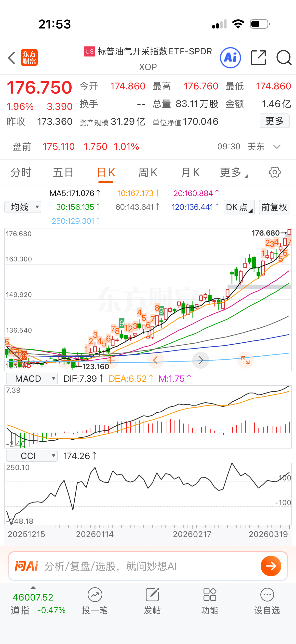Tap the 120:136.441 moving average label
Screen dimensions: 296x644
point(195,207)
